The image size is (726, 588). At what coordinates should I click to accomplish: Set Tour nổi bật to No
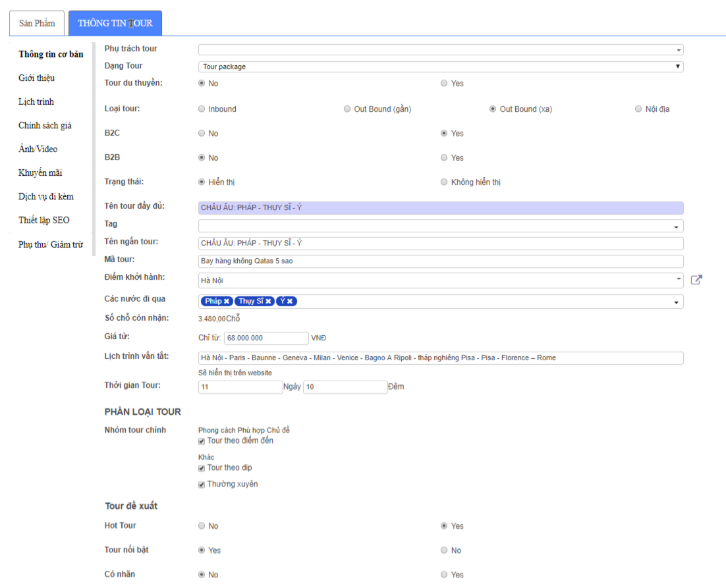pyautogui.click(x=444, y=550)
